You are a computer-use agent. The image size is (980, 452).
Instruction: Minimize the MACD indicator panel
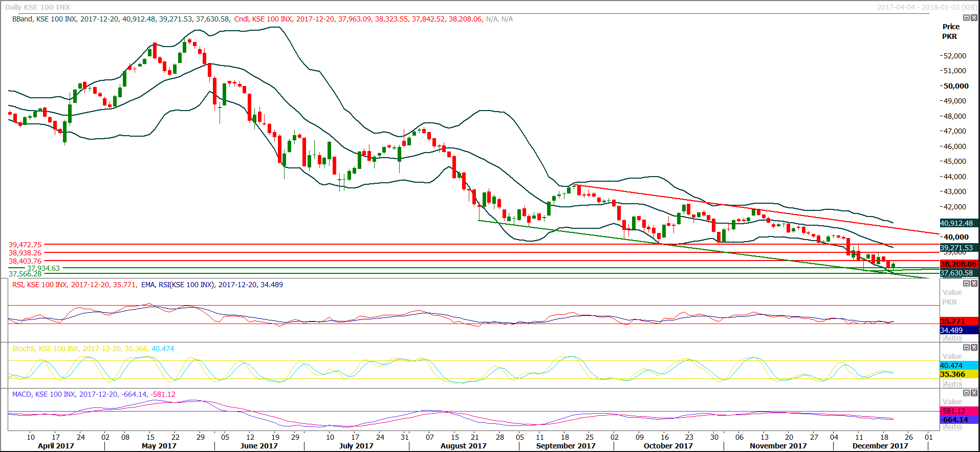coord(966,393)
